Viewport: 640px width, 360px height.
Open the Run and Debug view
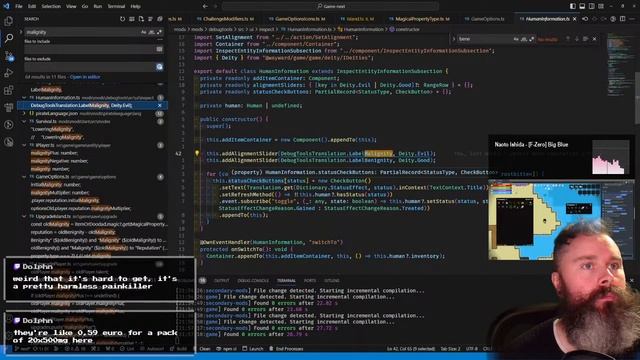[x=9, y=73]
